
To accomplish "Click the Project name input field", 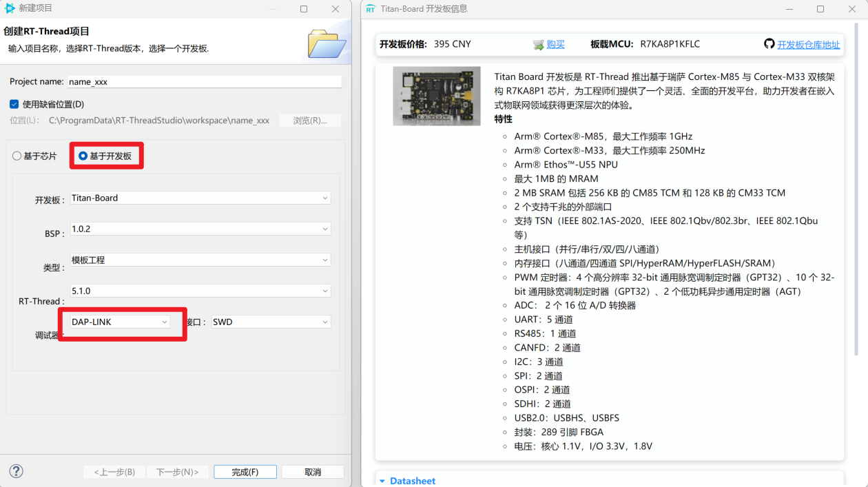I will click(x=205, y=81).
